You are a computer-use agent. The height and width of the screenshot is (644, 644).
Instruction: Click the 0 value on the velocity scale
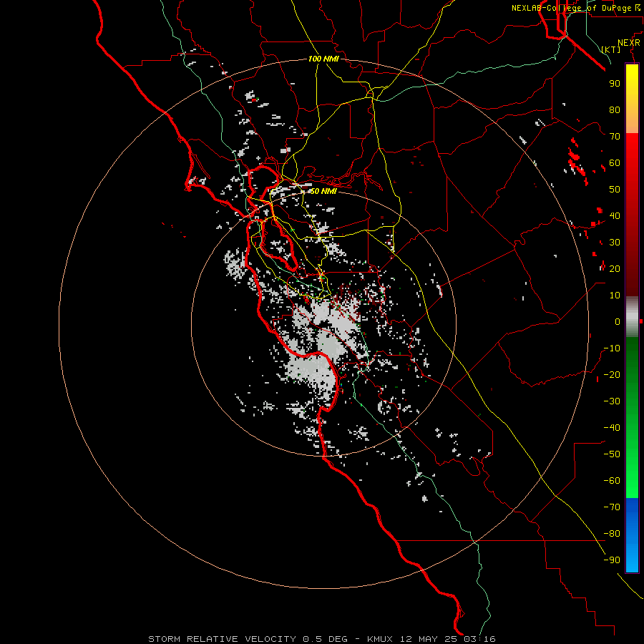tap(618, 321)
